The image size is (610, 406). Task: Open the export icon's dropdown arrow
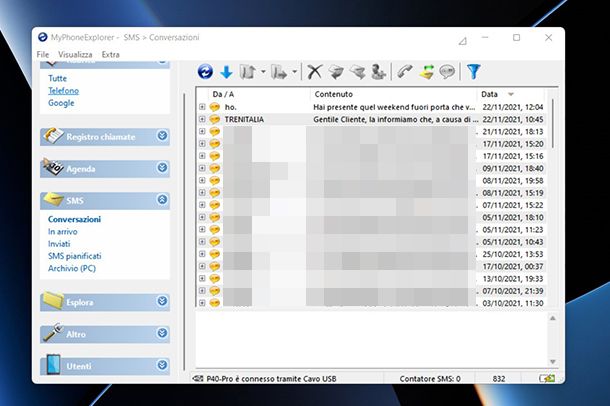(x=294, y=72)
